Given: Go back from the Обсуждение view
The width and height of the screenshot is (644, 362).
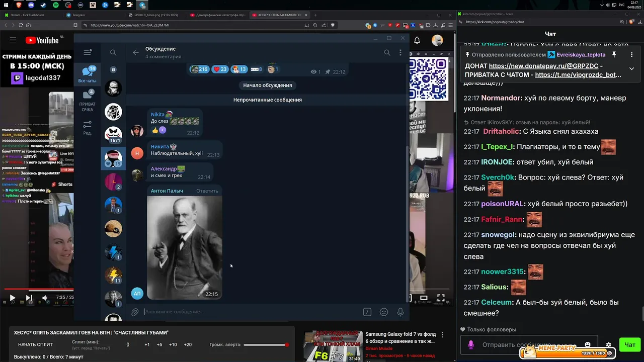Looking at the screenshot, I should click(135, 52).
